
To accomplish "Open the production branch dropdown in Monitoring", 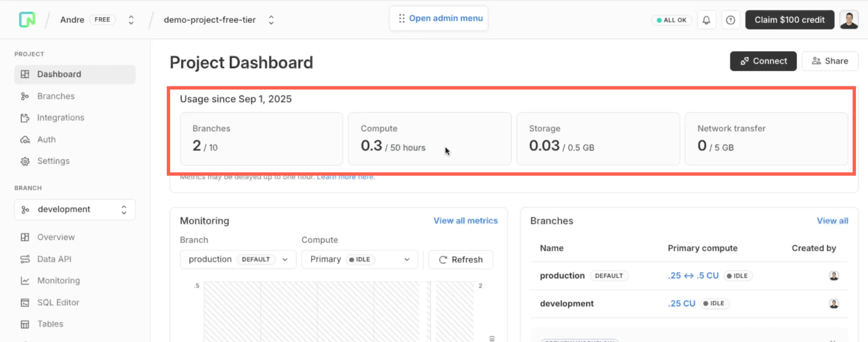I will click(238, 260).
